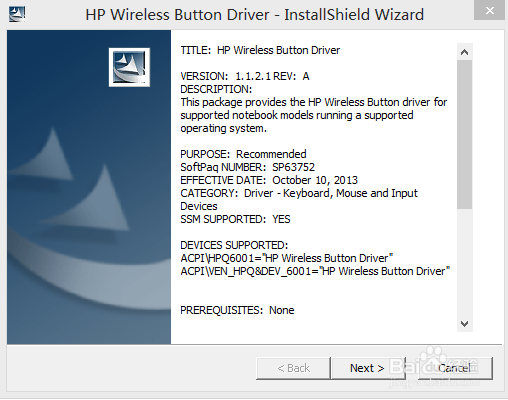Click the scroll down arrow
Viewport: 508px width, 400px height.
click(x=464, y=323)
